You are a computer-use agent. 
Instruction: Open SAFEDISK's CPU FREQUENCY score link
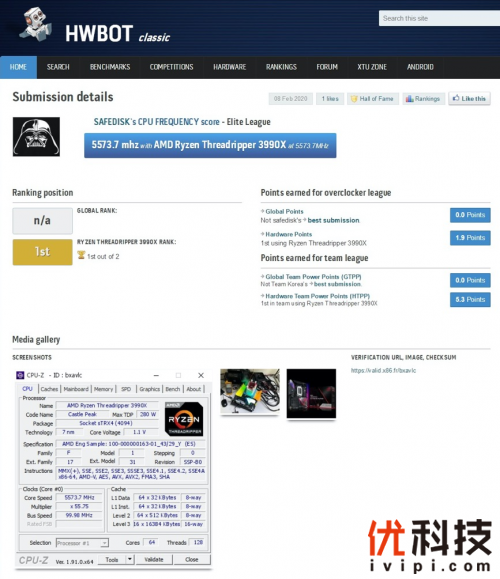(157, 122)
